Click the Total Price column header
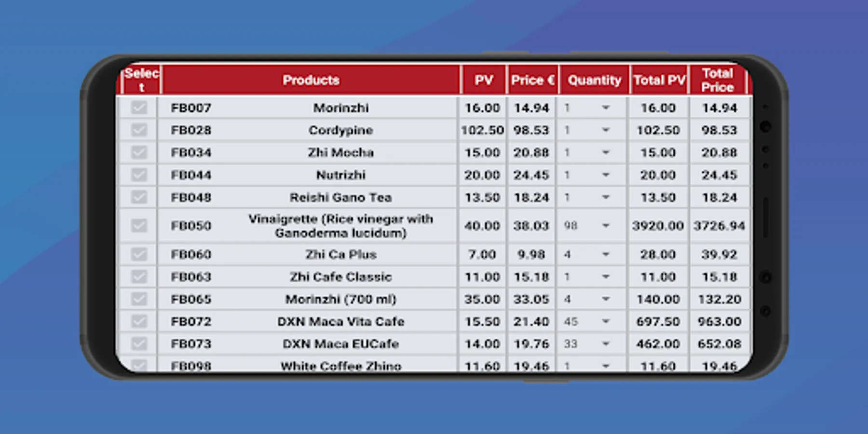 tap(718, 80)
